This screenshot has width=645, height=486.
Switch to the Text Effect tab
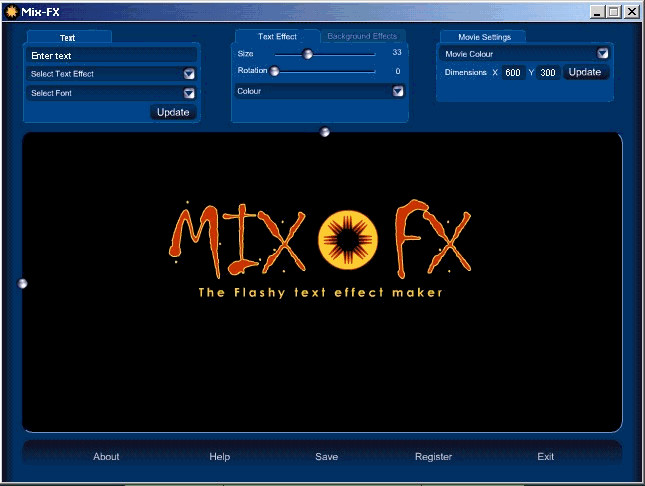277,37
